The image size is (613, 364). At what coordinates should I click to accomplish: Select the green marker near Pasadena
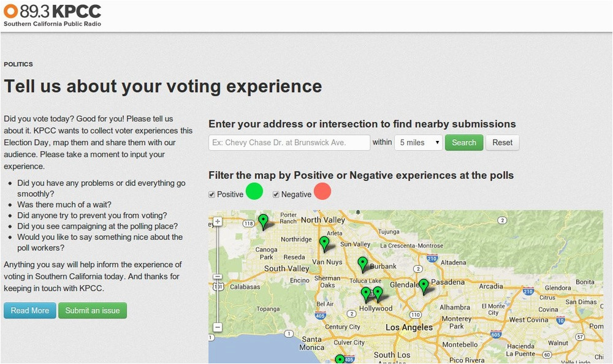click(x=424, y=286)
